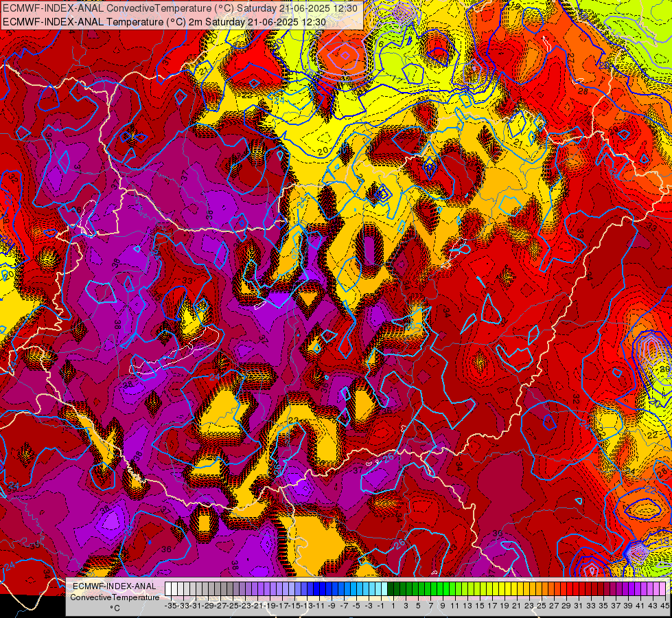672x618 pixels.
Task: Click the '7' value in the legend scale
Action: (430, 606)
